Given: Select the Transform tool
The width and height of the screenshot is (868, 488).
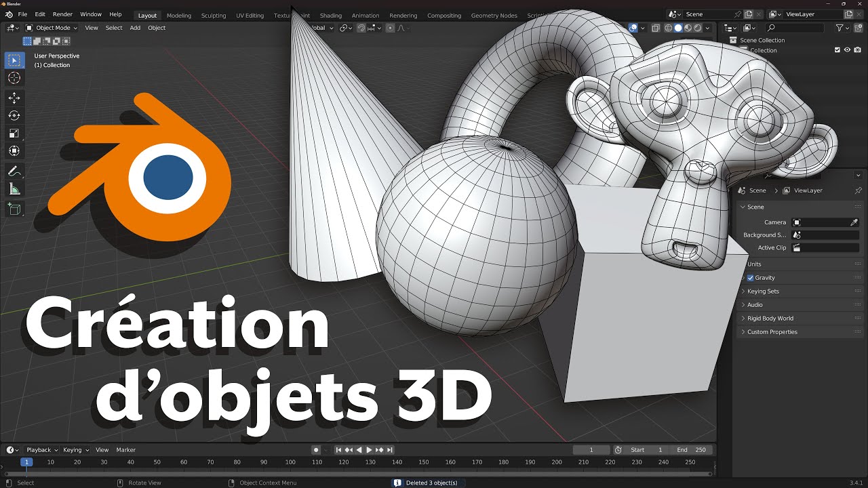Looking at the screenshot, I should pyautogui.click(x=14, y=151).
